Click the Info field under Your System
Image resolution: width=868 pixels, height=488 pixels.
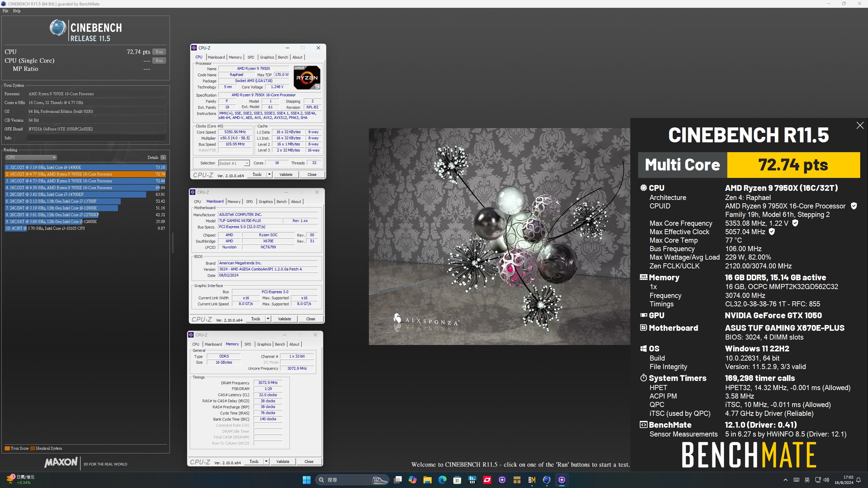(97, 138)
